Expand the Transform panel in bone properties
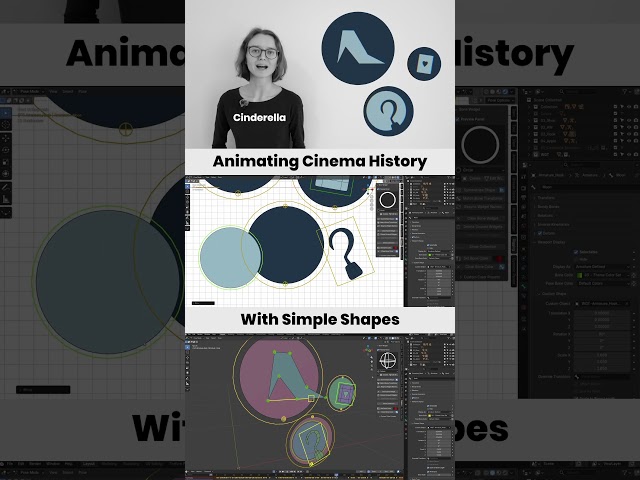 pos(547,198)
